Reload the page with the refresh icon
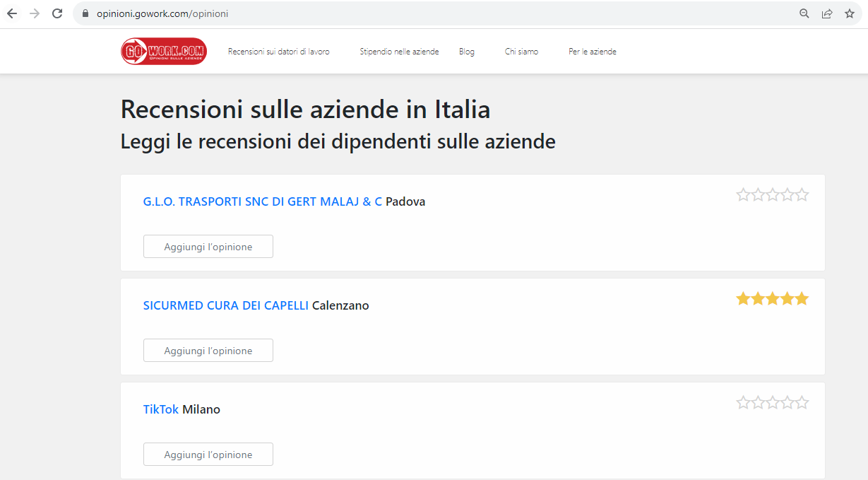Screen dimensions: 868x480 pyautogui.click(x=58, y=13)
